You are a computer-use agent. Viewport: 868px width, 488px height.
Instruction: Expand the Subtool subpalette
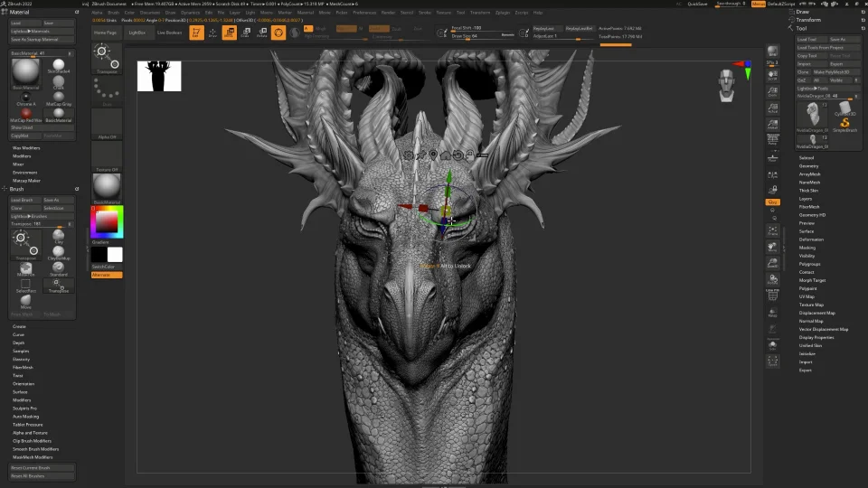coord(806,158)
